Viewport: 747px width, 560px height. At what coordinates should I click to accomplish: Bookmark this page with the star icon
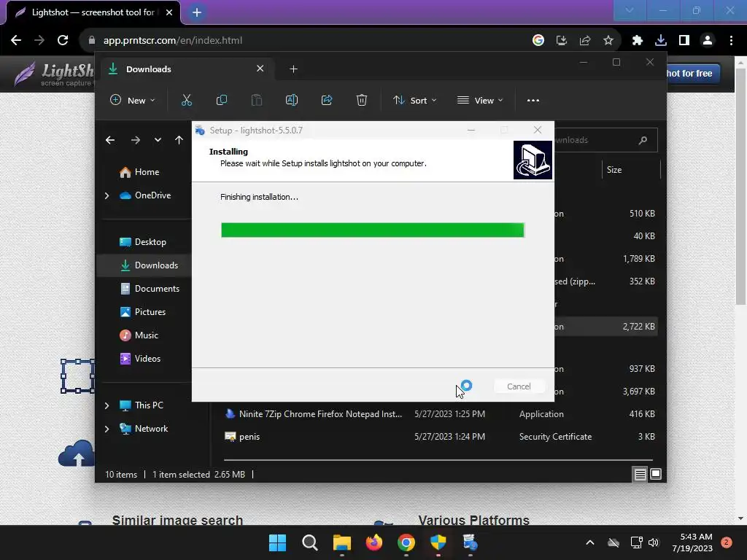click(x=608, y=41)
